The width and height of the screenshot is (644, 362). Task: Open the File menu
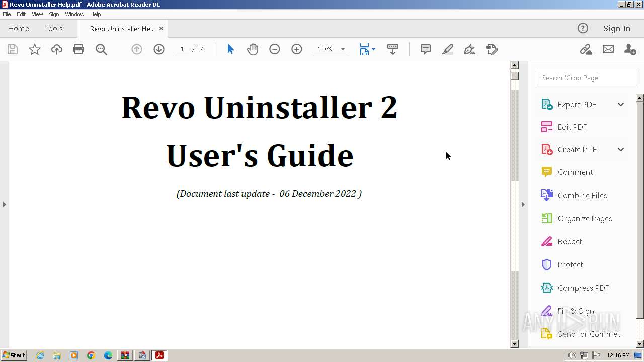[x=7, y=14]
